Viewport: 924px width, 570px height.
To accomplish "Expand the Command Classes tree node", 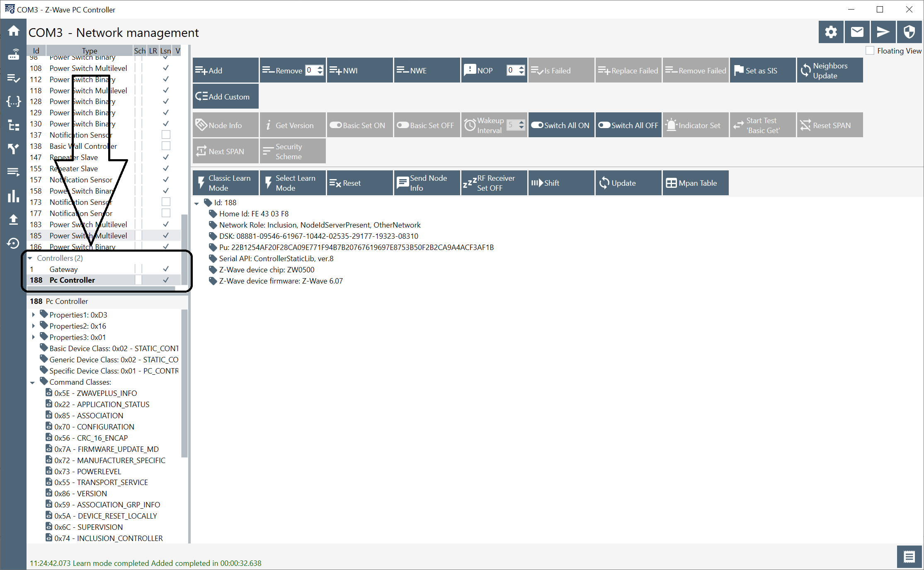I will 32,382.
